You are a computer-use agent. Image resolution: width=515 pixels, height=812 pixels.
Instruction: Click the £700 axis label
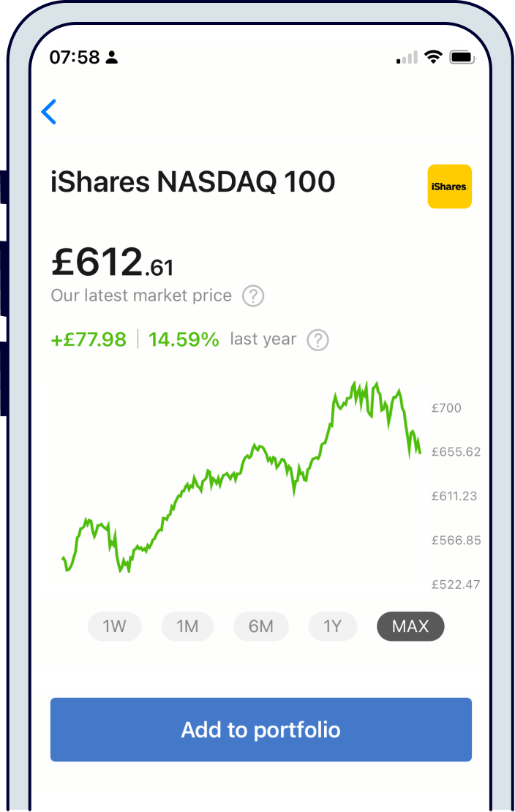[446, 408]
